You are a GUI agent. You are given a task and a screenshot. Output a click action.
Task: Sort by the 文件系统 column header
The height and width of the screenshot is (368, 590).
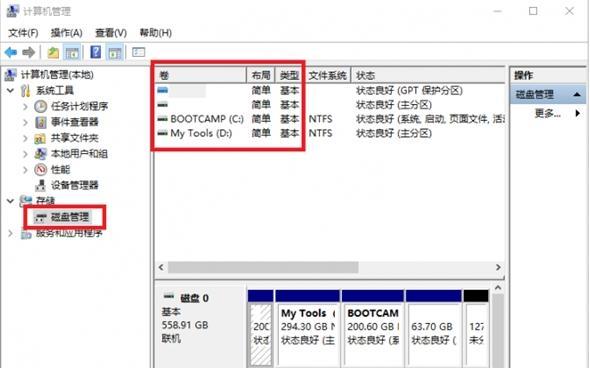pyautogui.click(x=327, y=75)
